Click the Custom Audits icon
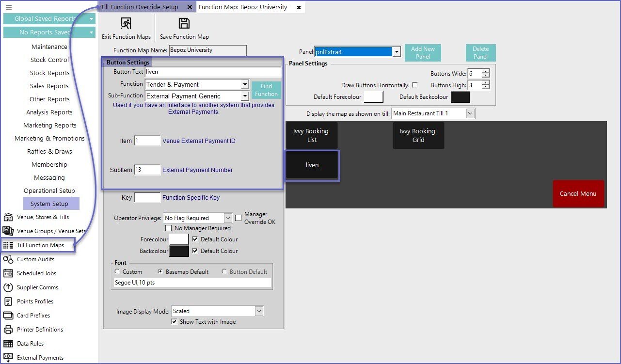Viewport: 621px width, 364px height. 8,259
